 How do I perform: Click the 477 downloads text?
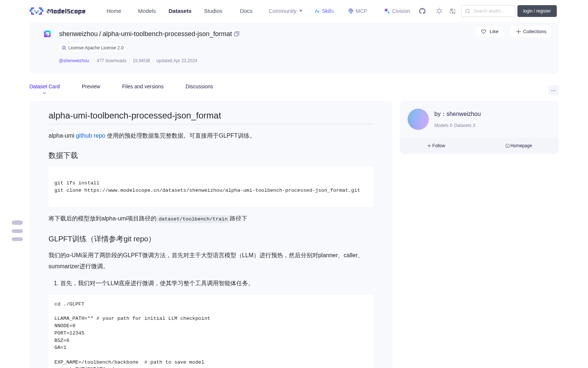(111, 61)
